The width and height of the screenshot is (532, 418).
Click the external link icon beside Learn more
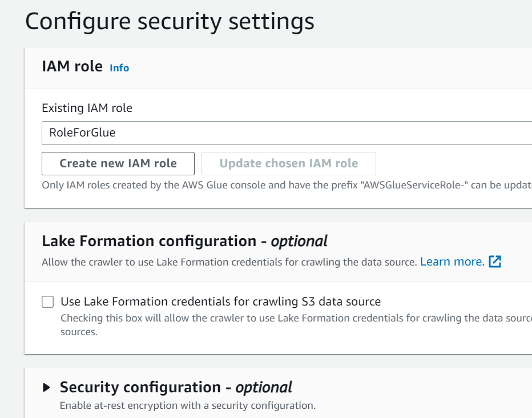495,262
